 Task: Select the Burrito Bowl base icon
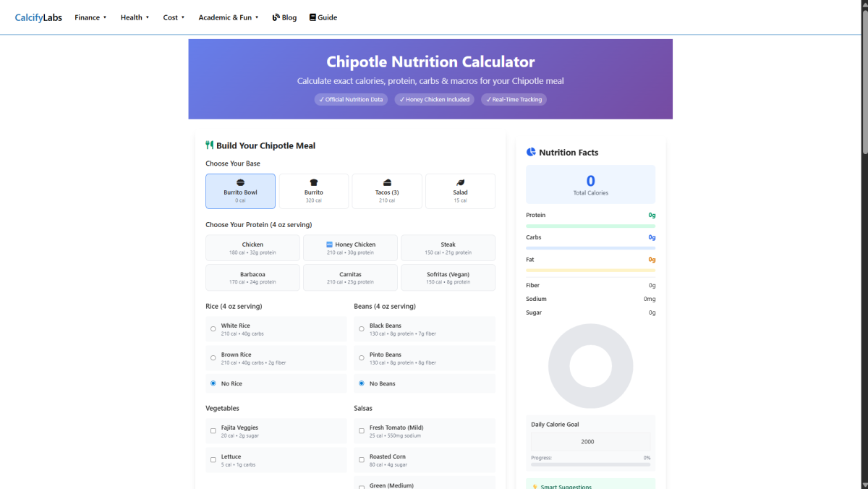[x=240, y=182]
